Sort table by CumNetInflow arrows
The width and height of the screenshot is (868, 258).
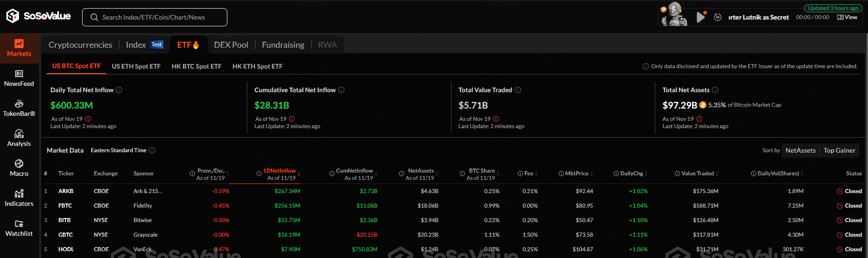coord(376,174)
